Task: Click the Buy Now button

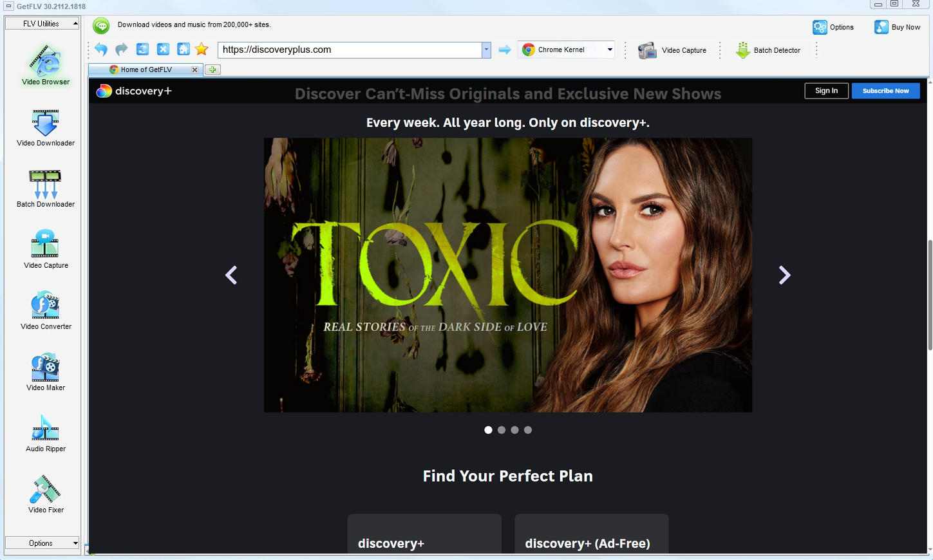Action: tap(898, 27)
